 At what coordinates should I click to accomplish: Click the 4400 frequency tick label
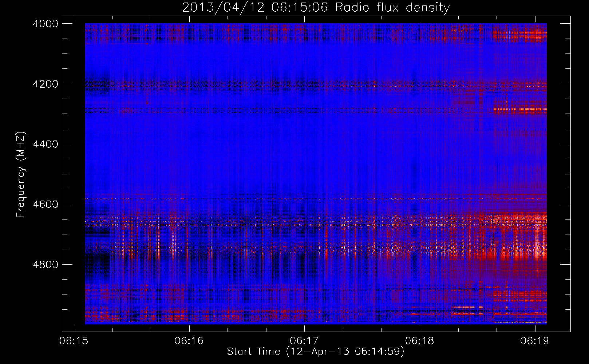46,144
